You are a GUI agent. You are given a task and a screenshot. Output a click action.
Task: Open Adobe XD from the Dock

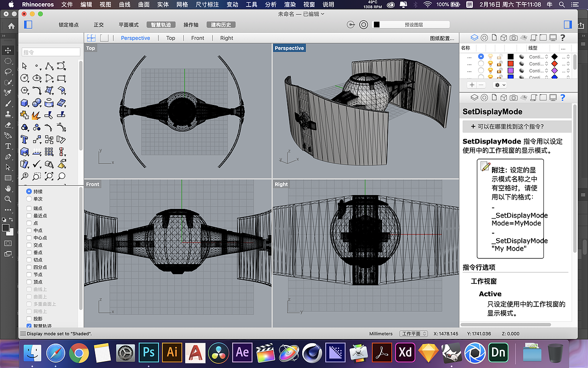point(405,353)
